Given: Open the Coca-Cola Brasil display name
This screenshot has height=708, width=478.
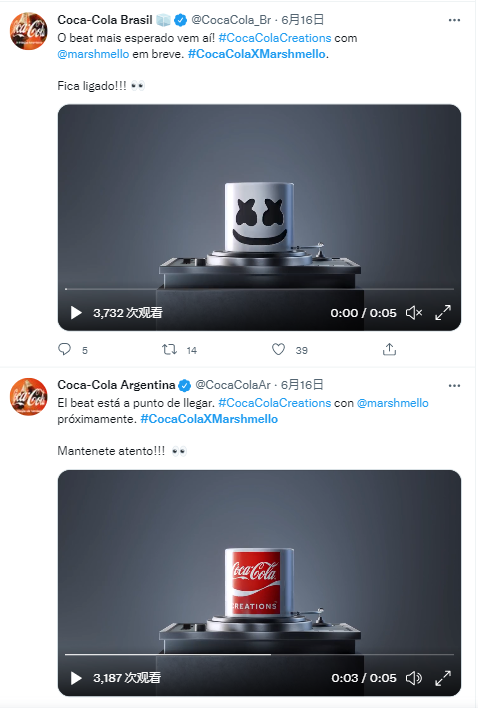Looking at the screenshot, I should 105,20.
